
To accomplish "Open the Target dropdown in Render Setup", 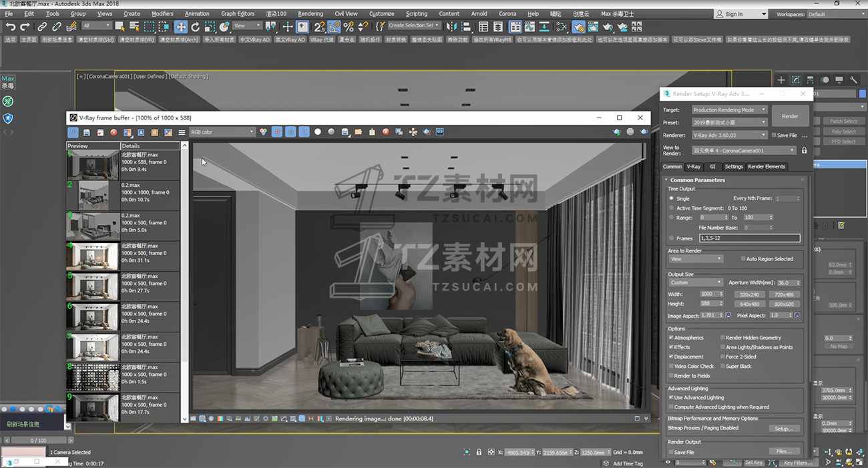I will click(x=729, y=110).
